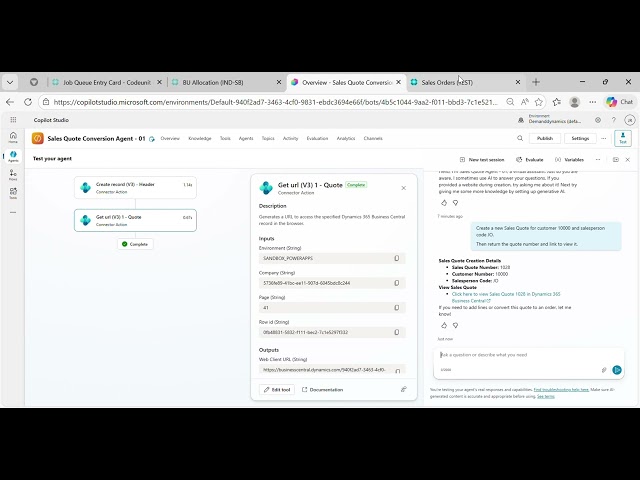This screenshot has width=640, height=480.
Task: Open the troubleshooting help link
Action: [561, 389]
